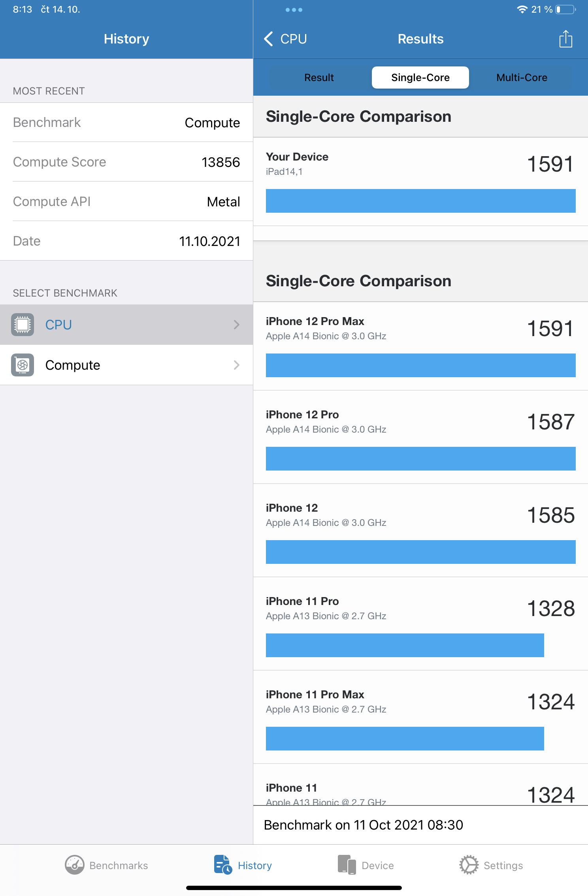Expand the Compute row via its chevron
This screenshot has height=896, width=588.
click(x=236, y=365)
